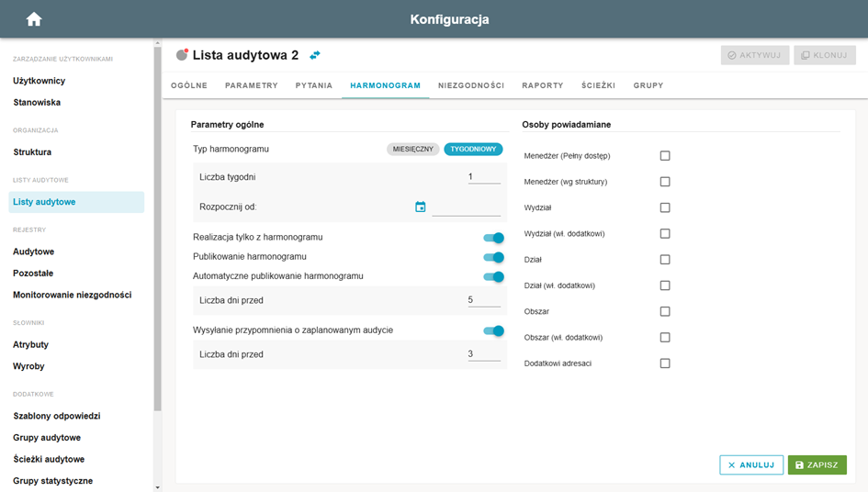Save changes with Zapisz
This screenshot has height=492, width=868.
coord(817,464)
